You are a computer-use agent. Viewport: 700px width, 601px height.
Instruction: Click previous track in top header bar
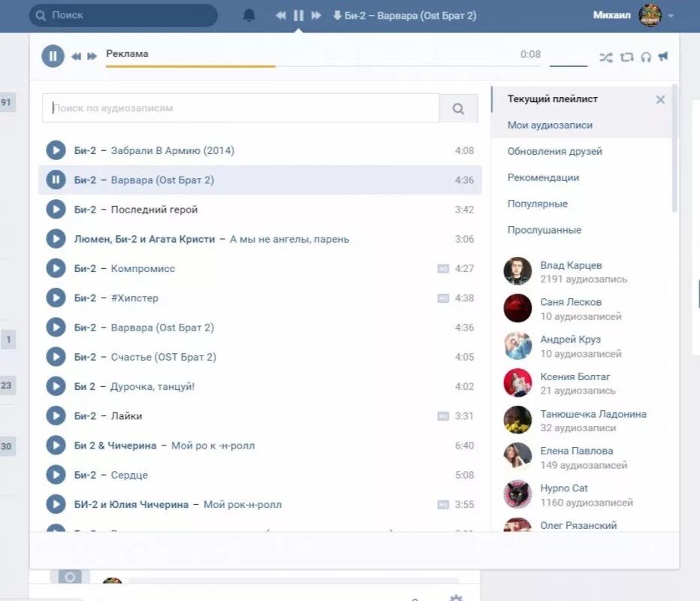tap(280, 16)
